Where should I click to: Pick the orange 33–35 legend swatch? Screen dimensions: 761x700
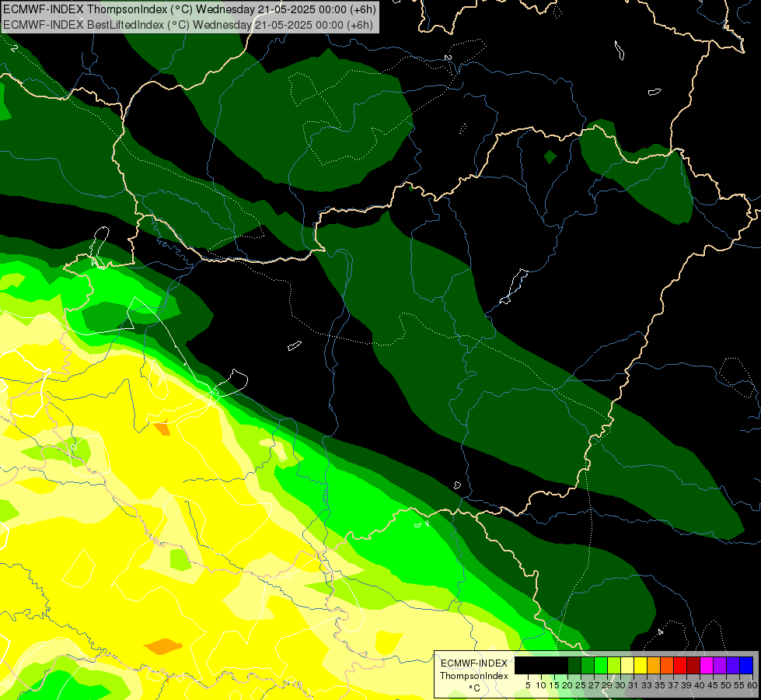pos(653,665)
